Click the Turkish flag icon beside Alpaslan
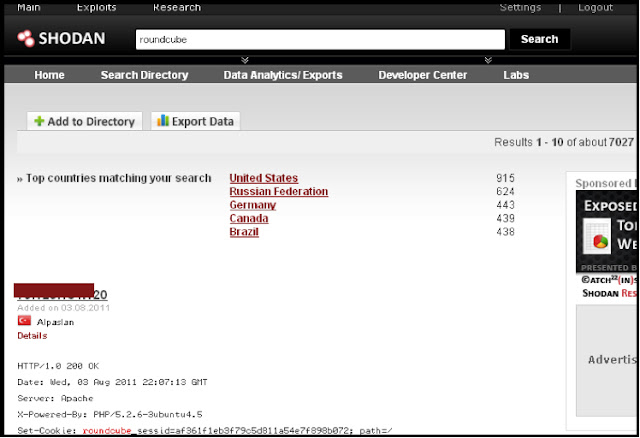Viewport: 640px width, 438px height. tap(24, 321)
